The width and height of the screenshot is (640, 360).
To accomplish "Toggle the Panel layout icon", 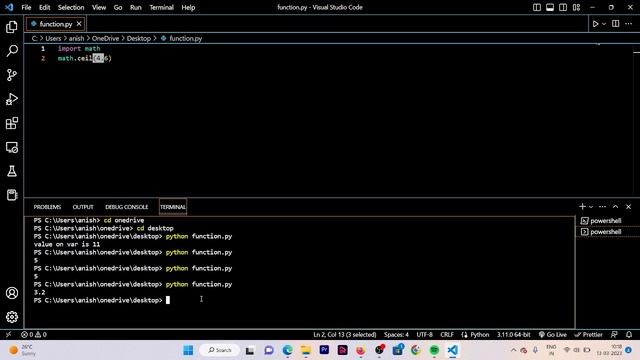I will [x=550, y=7].
